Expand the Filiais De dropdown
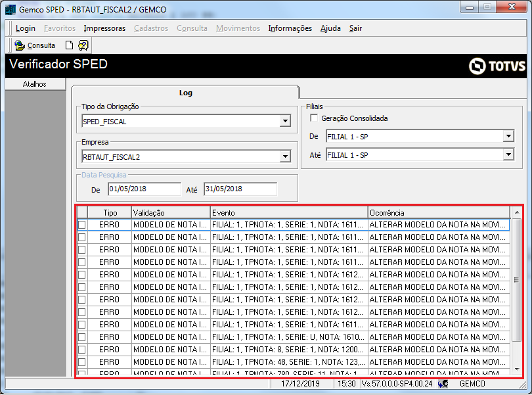 508,137
